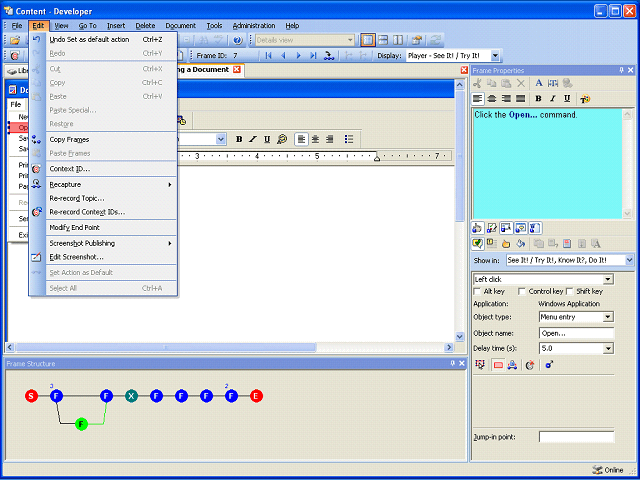Screen dimensions: 640x480
Task: Click the thumbs-up hand icon below bubble text
Action: point(477,228)
